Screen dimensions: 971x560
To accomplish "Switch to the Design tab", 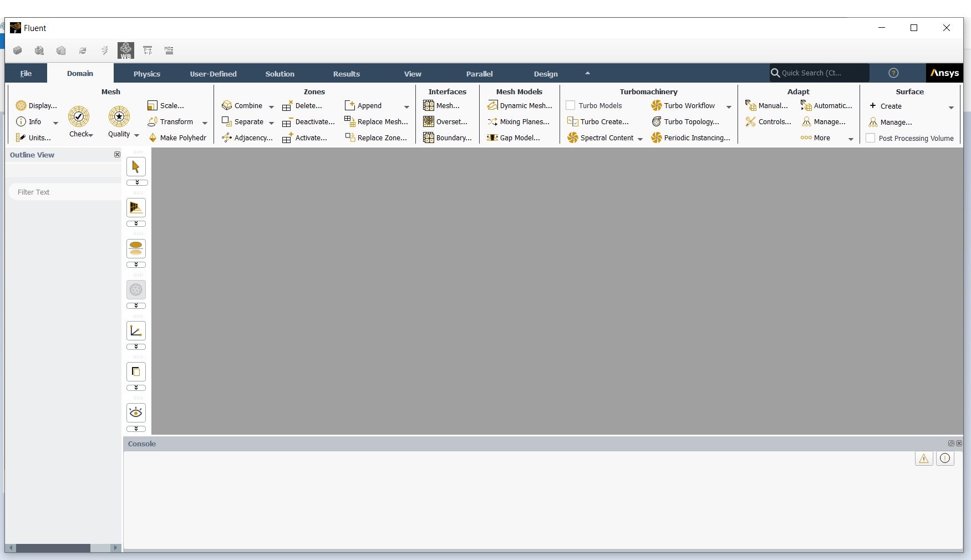I will [546, 74].
